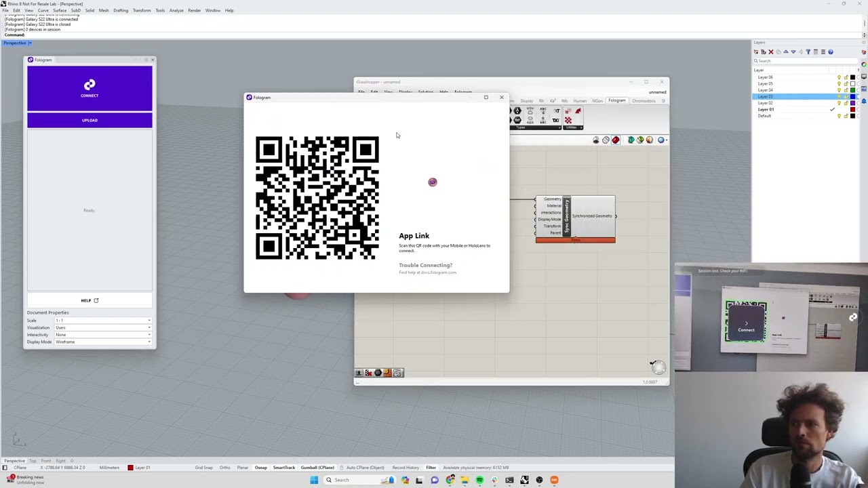The image size is (868, 488).
Task: Open Layers panel gear settings icon
Action: [864, 43]
